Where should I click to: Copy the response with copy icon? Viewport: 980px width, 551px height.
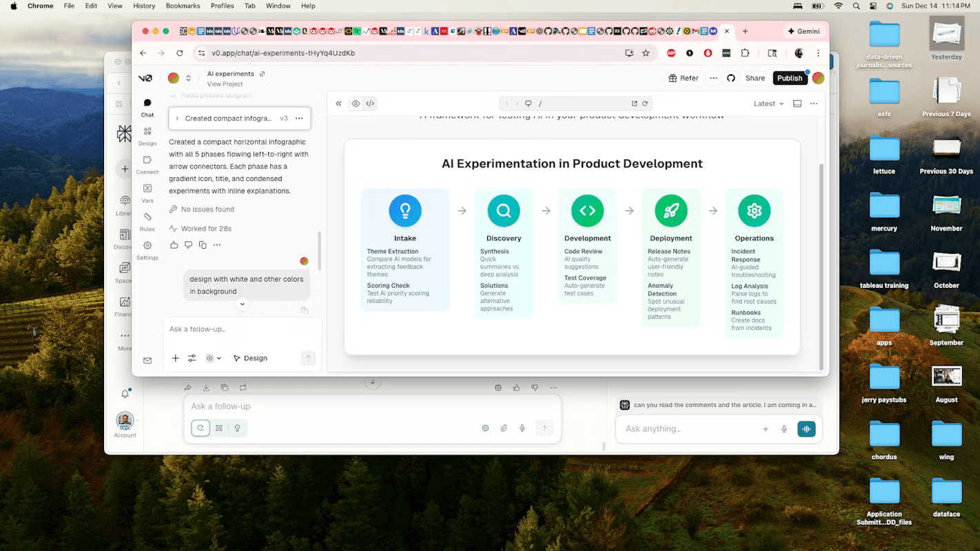203,245
